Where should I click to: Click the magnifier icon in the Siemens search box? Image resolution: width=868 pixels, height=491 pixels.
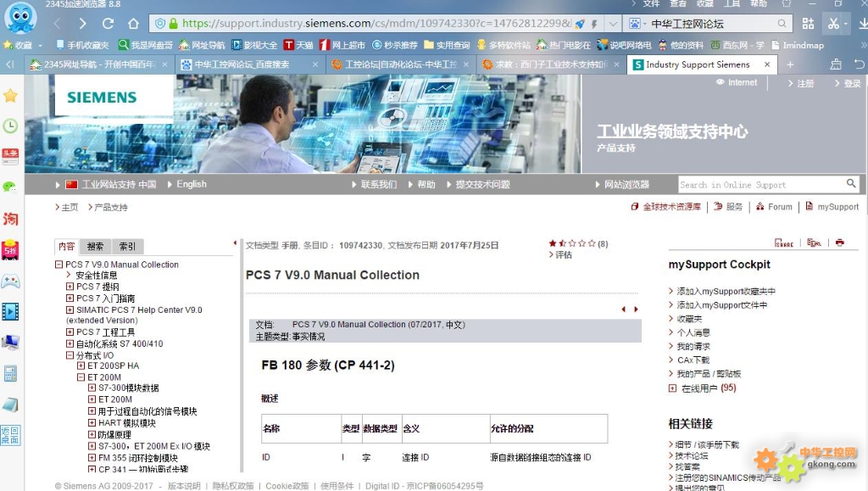851,183
